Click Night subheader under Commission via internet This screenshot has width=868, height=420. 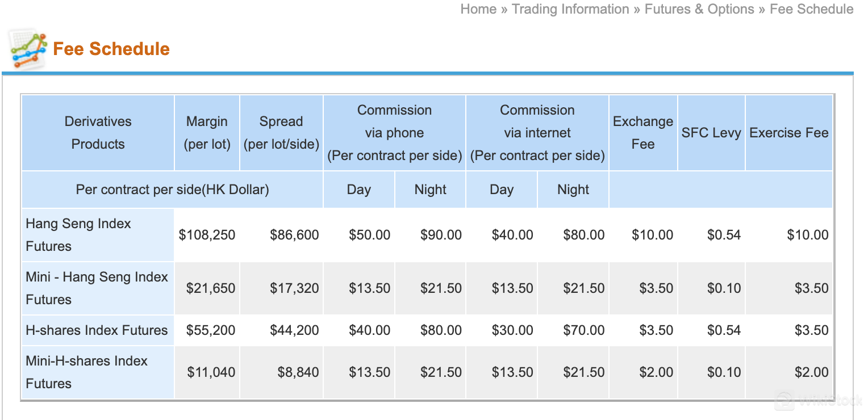tap(573, 190)
